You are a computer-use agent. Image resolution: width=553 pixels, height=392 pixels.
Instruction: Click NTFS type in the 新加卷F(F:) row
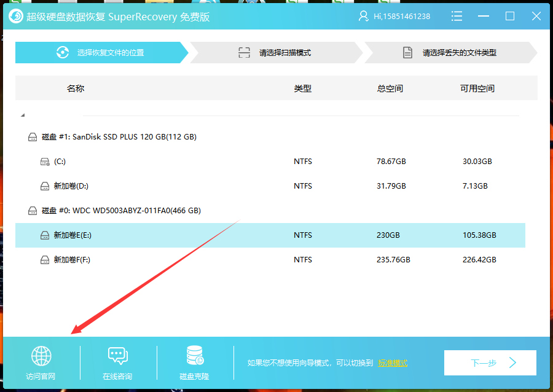tap(302, 260)
